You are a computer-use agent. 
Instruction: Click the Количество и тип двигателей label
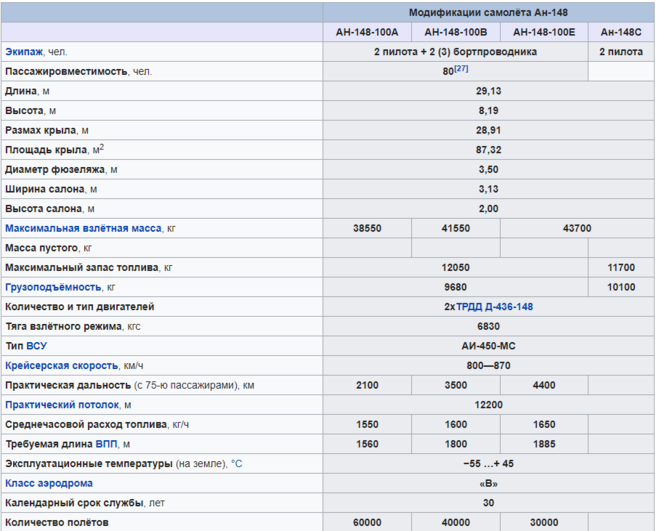point(79,307)
